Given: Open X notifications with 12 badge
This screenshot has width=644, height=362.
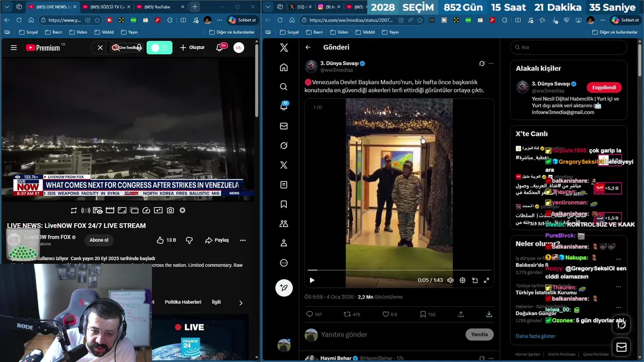Looking at the screenshot, I should (x=284, y=106).
